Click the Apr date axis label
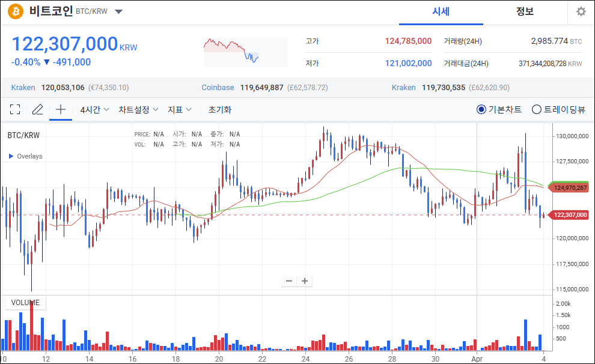This screenshot has width=595, height=364. 477,359
